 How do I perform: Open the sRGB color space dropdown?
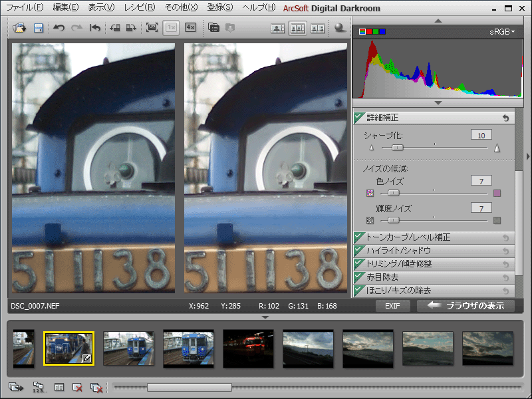click(502, 31)
